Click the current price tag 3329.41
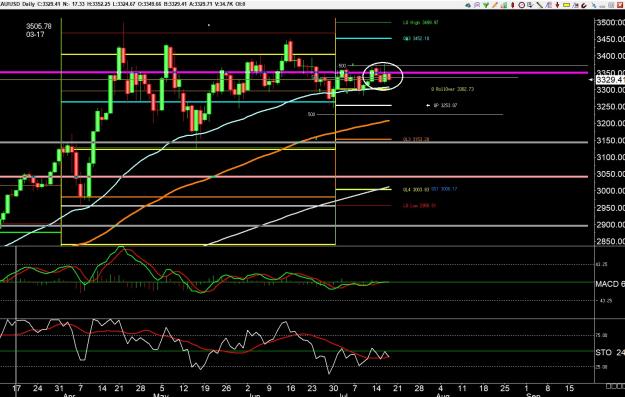The width and height of the screenshot is (625, 397). tap(610, 80)
